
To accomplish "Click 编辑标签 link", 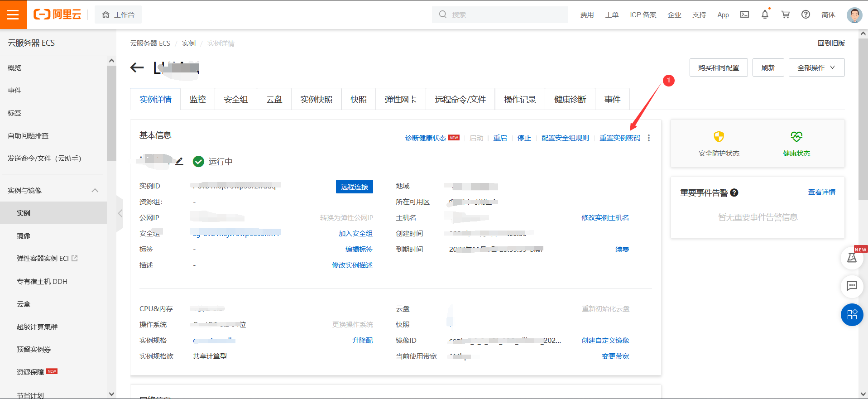I will click(359, 250).
